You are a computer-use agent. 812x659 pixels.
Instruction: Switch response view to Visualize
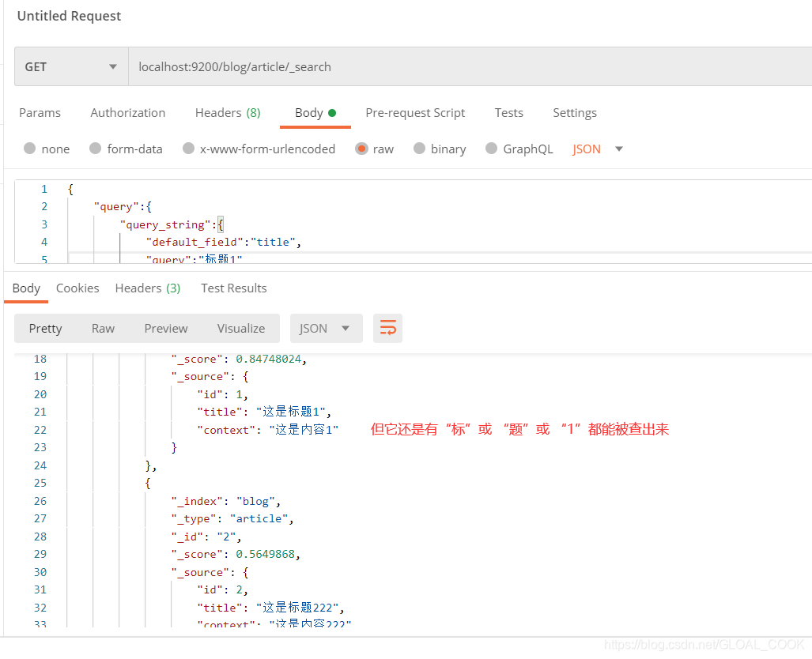[x=241, y=328]
